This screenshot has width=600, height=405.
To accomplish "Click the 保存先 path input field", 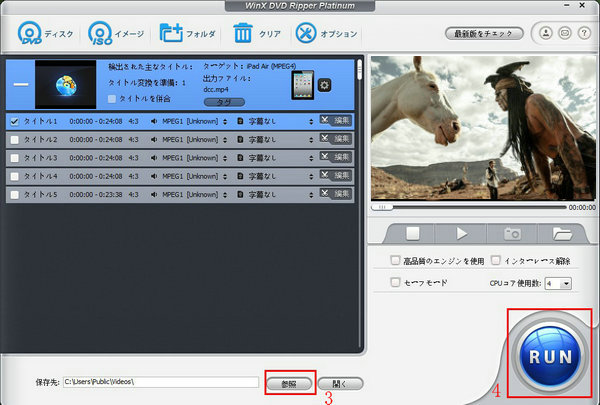I will [161, 382].
